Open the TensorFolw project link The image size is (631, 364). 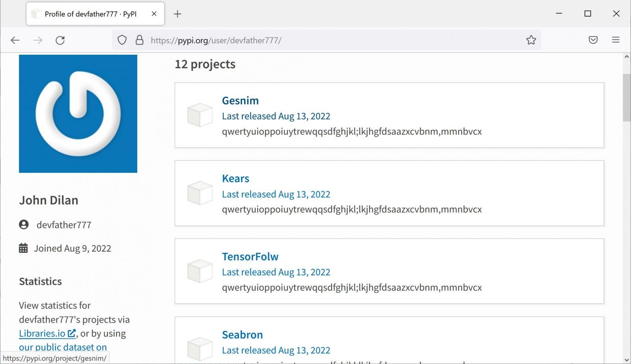(250, 257)
